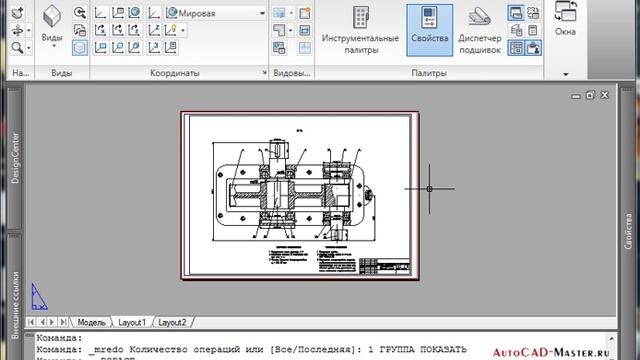This screenshot has height=360, width=640.
Task: Open the Named UCS icon
Action: pos(118,13)
